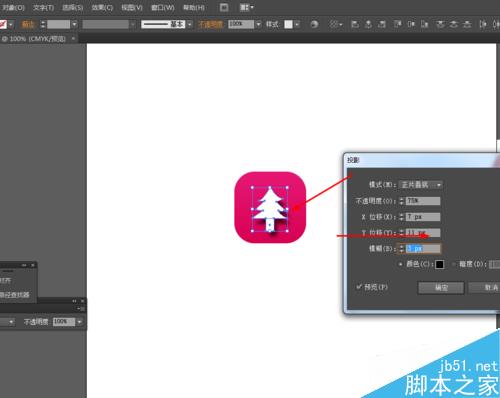Click the vertical distribute top icon

pyautogui.click(x=440, y=24)
